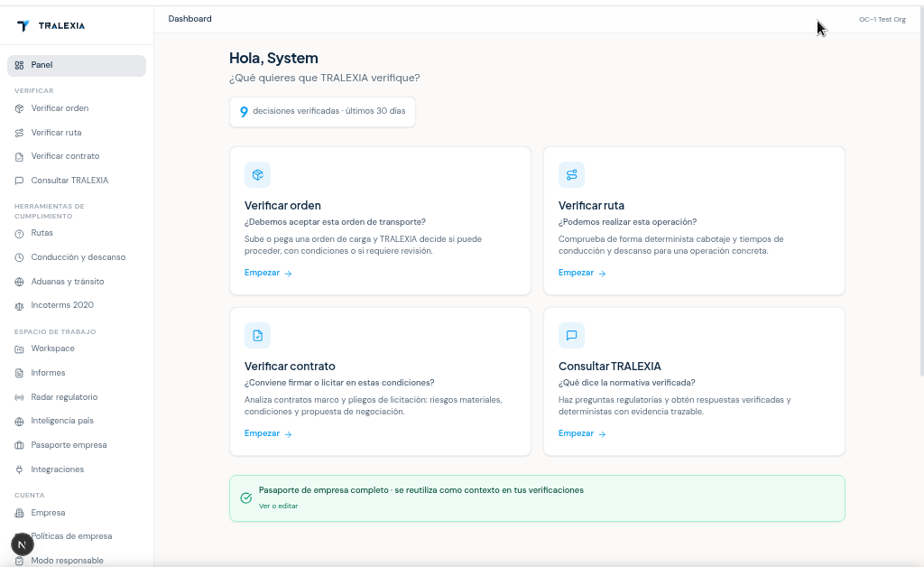Open Informes from sidebar
This screenshot has height=567, width=924.
pyautogui.click(x=77, y=373)
